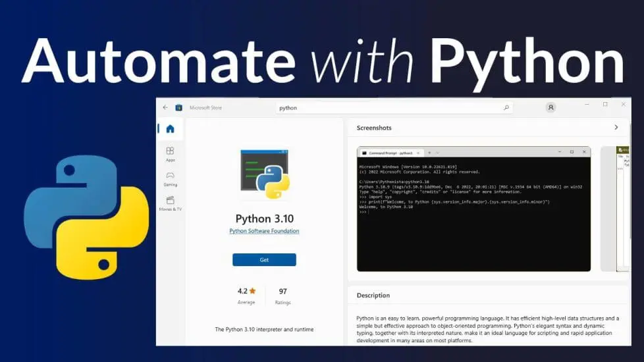
Task: Click the Microsoft Store title text
Action: [x=205, y=107]
